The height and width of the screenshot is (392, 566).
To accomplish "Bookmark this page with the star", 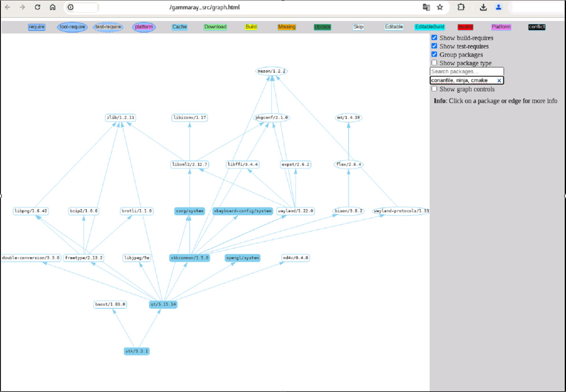I will (x=440, y=7).
